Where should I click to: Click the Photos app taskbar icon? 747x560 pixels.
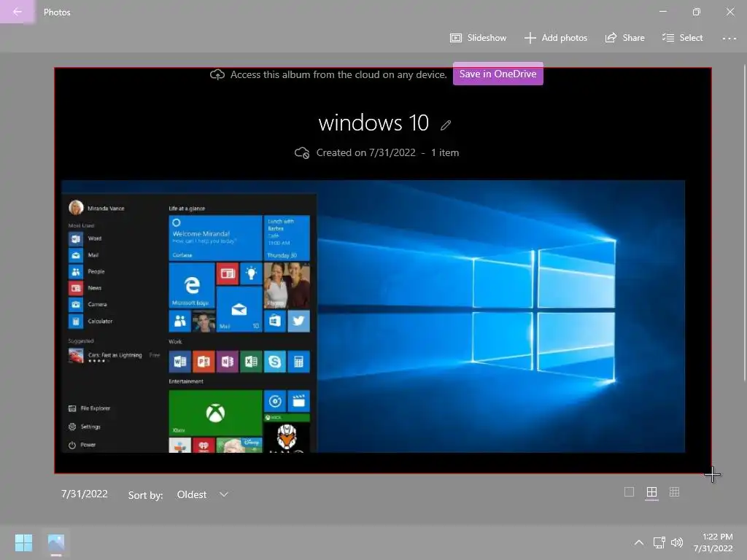coord(56,542)
